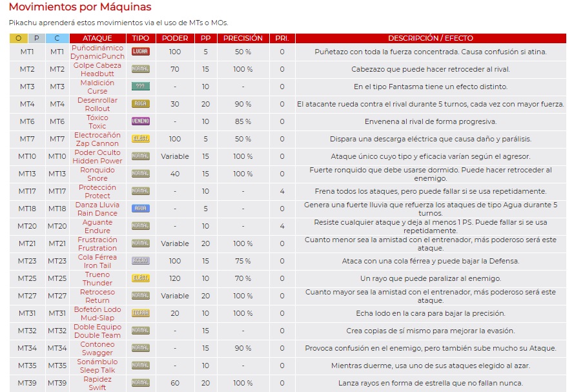Click the NORMAL type badge in Sonámbulo row
This screenshot has width=574, height=392.
point(141,366)
